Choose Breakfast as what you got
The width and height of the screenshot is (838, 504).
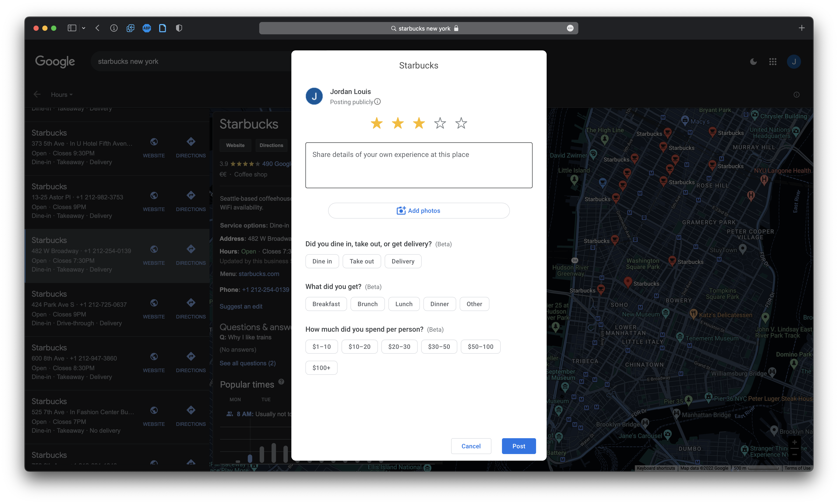point(326,304)
